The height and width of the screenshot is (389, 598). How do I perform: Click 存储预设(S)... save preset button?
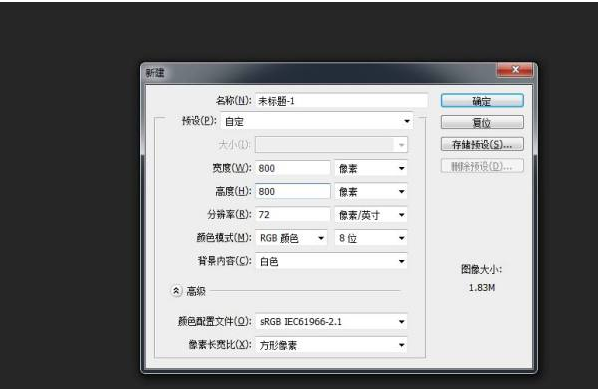482,145
